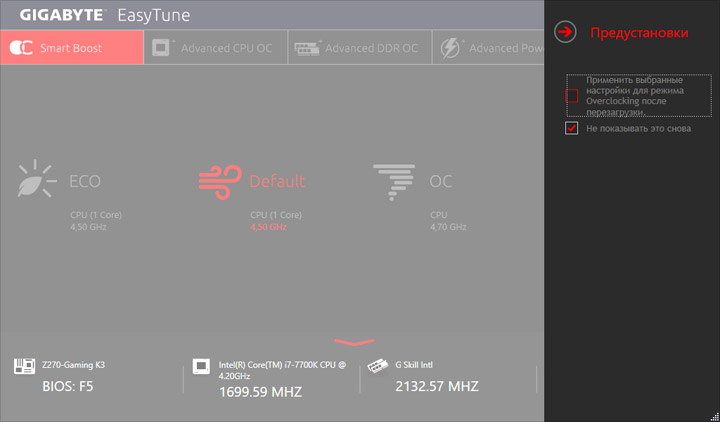Image resolution: width=720 pixels, height=422 pixels.
Task: Click the Advanced CPU OC chip icon
Action: (x=162, y=47)
